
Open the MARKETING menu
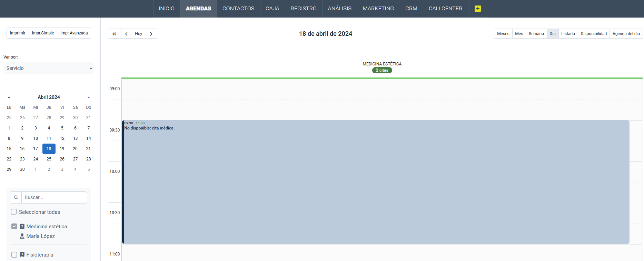point(378,9)
